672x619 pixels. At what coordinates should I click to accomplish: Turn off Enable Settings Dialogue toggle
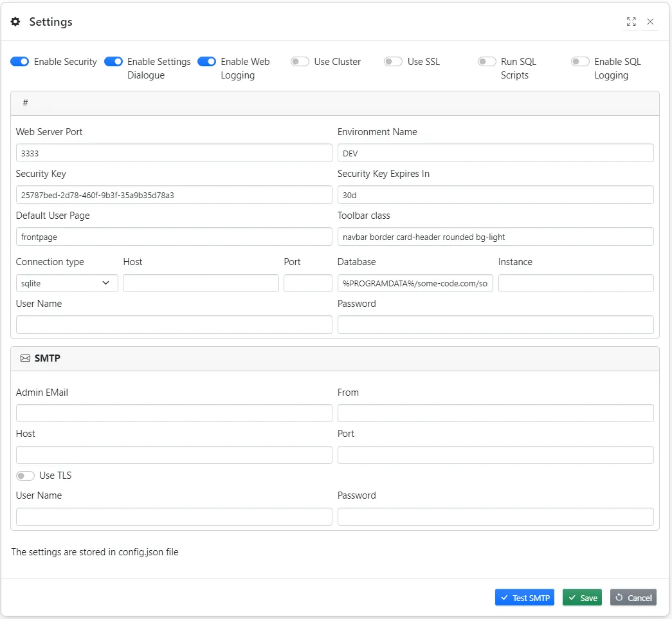pos(113,62)
